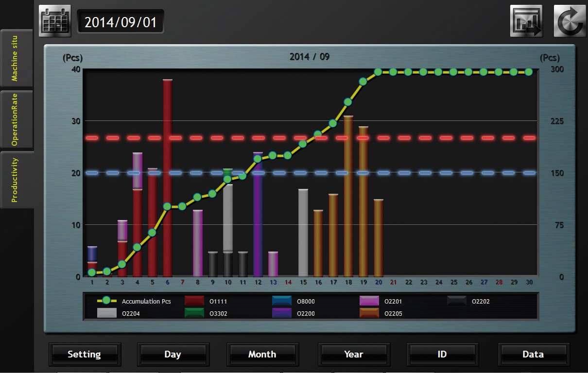
Task: Click the x-axis label 14
Action: click(288, 282)
